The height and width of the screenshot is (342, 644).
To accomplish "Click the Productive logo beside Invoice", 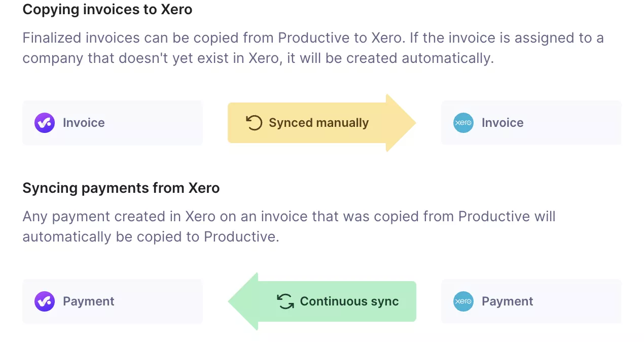I will tap(45, 123).
